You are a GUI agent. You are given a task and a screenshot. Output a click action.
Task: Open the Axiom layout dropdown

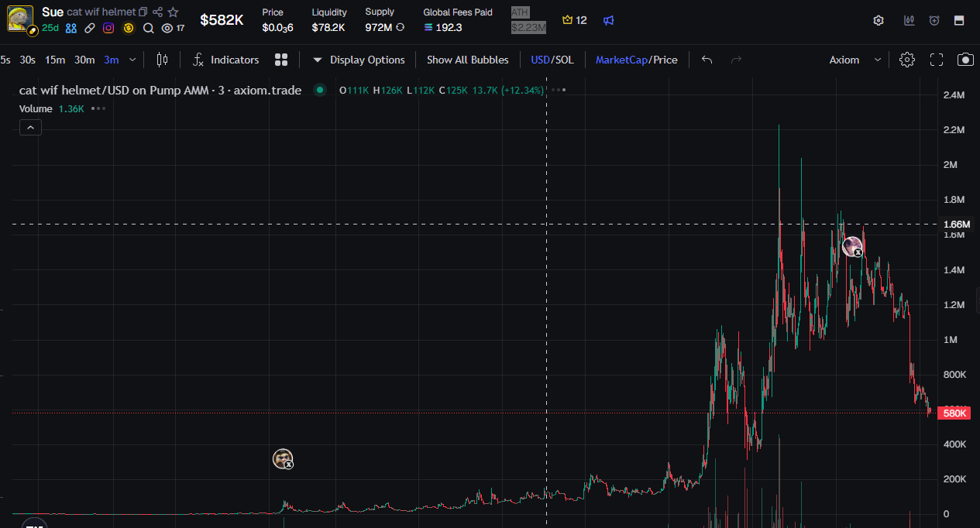coord(855,60)
